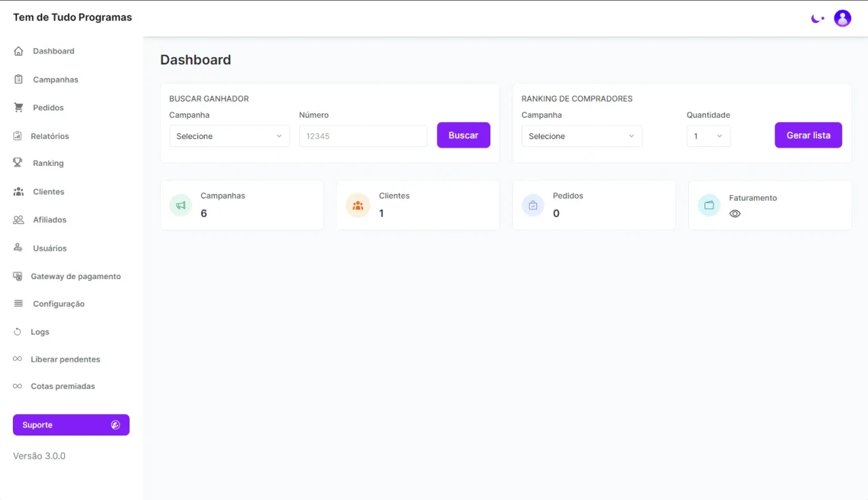Click the Ranking trophy icon

18,163
